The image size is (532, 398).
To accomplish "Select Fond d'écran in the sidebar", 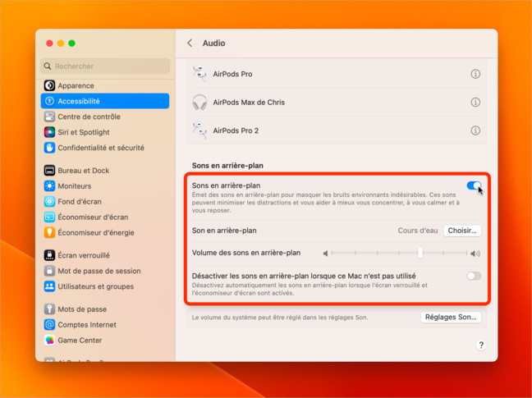I will point(105,202).
